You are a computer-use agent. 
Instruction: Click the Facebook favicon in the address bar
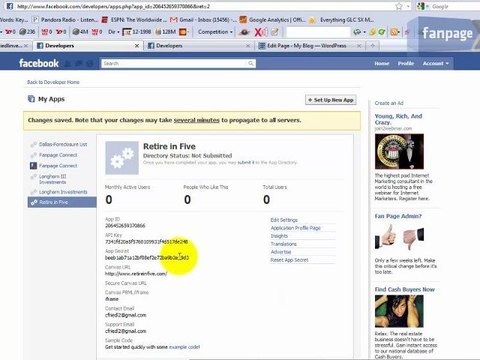(10, 6)
